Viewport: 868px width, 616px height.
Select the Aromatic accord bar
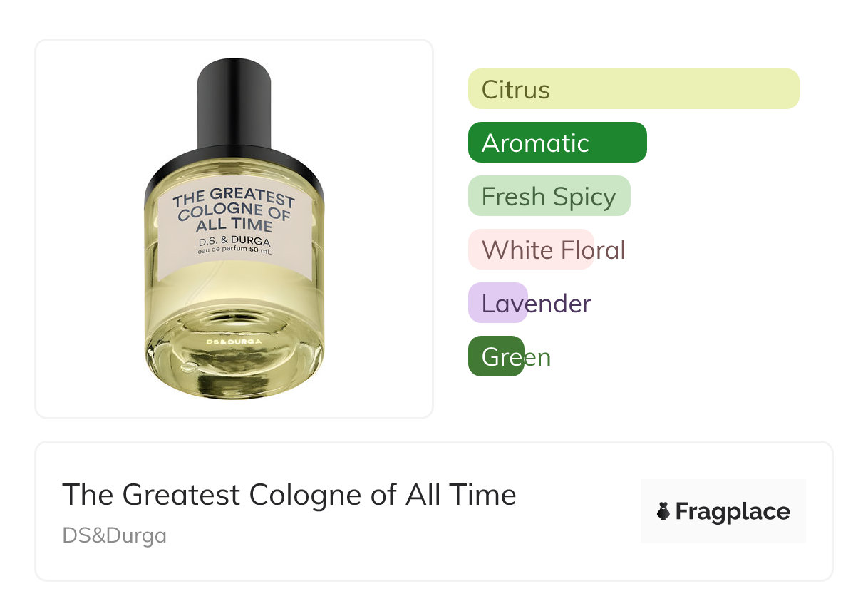point(557,143)
